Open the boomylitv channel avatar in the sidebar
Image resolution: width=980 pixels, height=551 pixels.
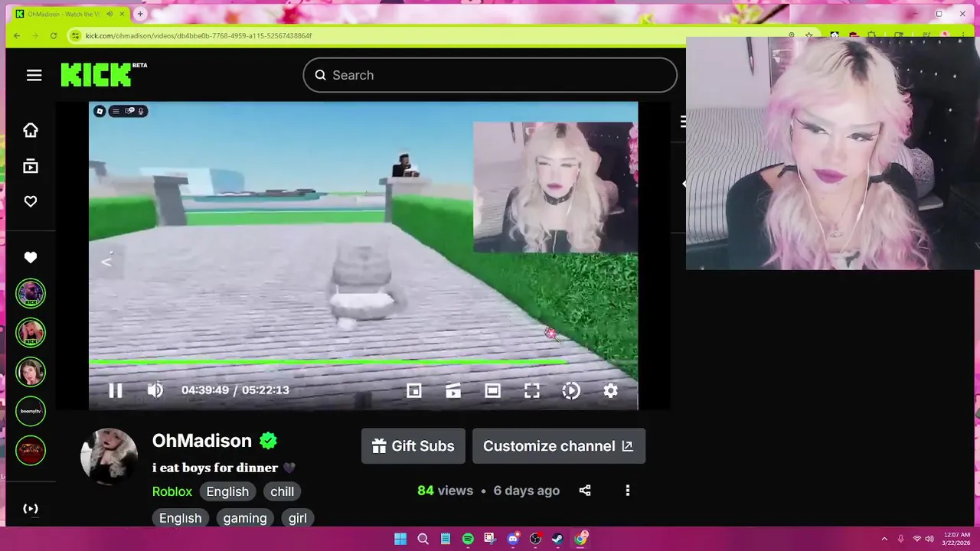(x=31, y=411)
